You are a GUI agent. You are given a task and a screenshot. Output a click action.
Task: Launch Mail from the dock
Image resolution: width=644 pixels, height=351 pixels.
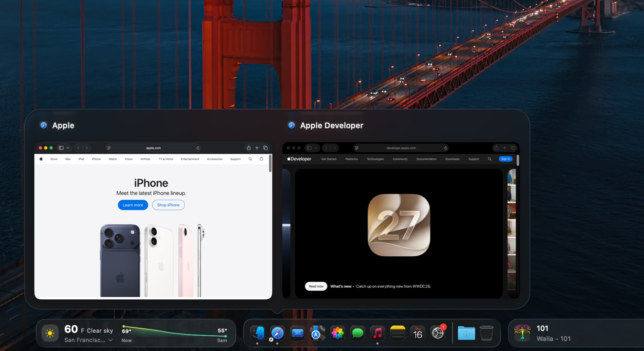(297, 333)
